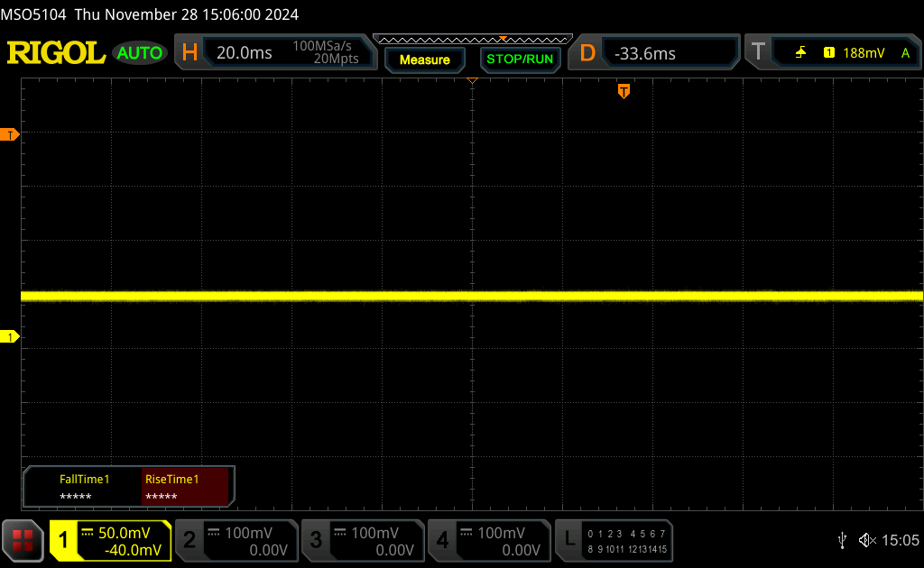The width and height of the screenshot is (924, 568).
Task: Click the rising edge trigger icon
Action: pyautogui.click(x=800, y=53)
